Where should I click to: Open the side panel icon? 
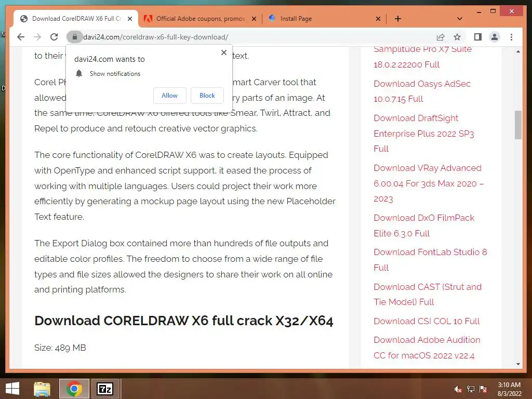[x=478, y=37]
